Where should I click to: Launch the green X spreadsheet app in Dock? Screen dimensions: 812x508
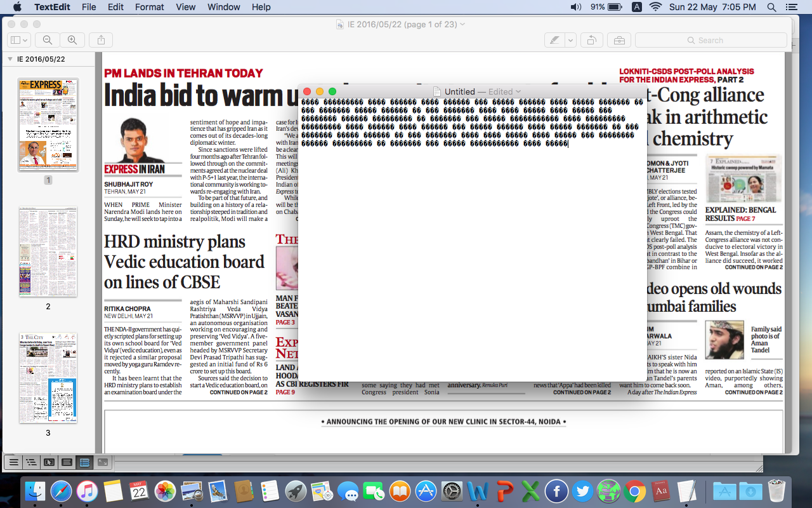pyautogui.click(x=530, y=491)
